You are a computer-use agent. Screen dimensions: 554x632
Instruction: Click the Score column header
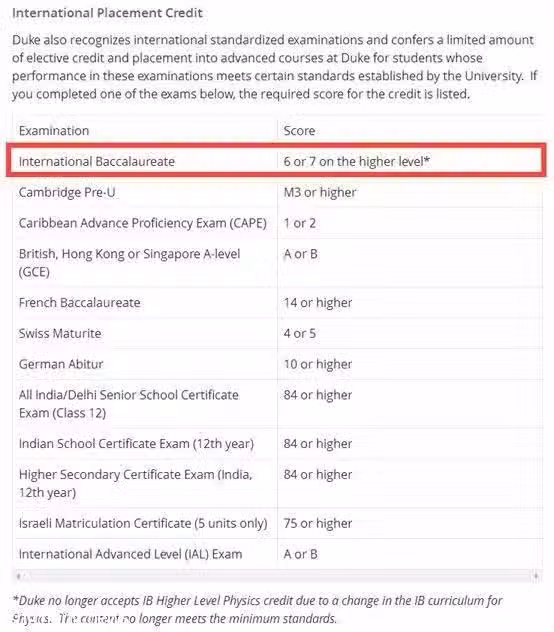pos(299,131)
